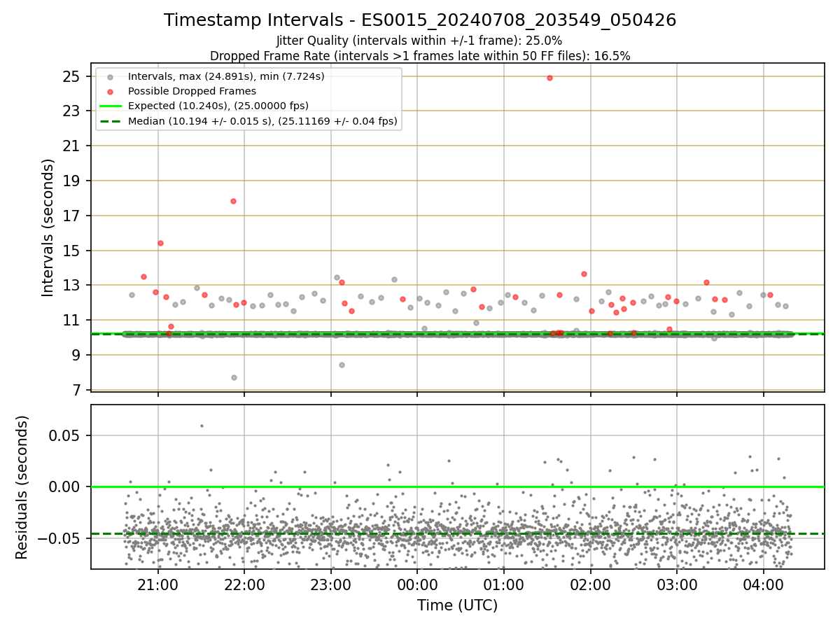Click the x-axis tick label "23:00"
Screen dimensions: 840x630
tap(330, 584)
